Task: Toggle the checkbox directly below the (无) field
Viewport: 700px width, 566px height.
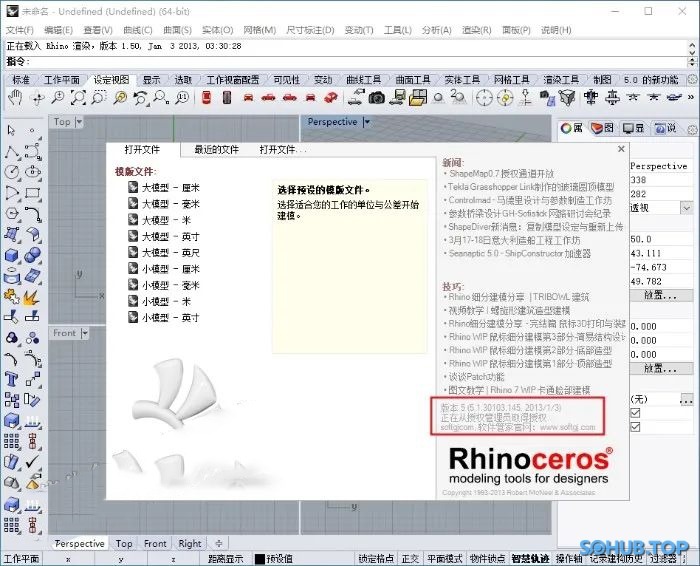Action: point(635,413)
